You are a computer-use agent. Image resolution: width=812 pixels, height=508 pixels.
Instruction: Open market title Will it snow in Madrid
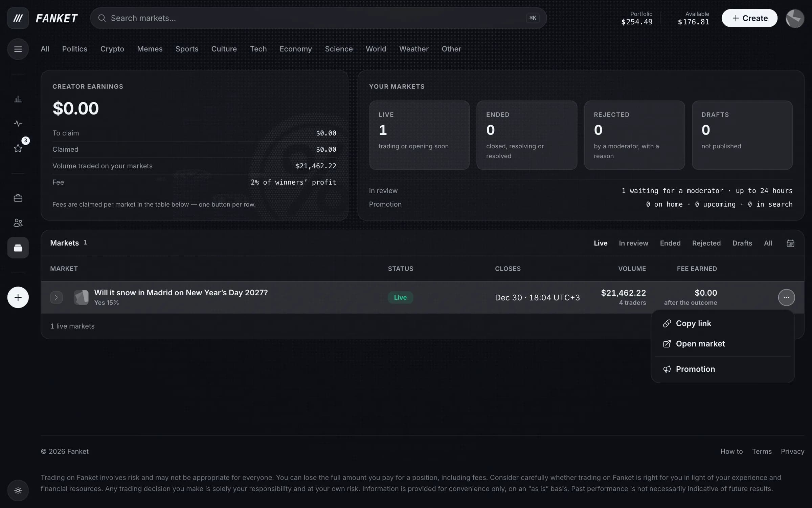tap(181, 293)
